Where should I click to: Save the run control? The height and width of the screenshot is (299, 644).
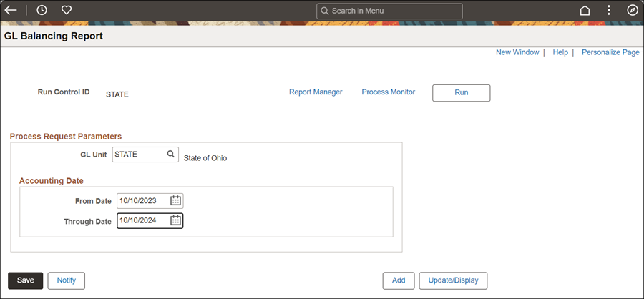26,280
